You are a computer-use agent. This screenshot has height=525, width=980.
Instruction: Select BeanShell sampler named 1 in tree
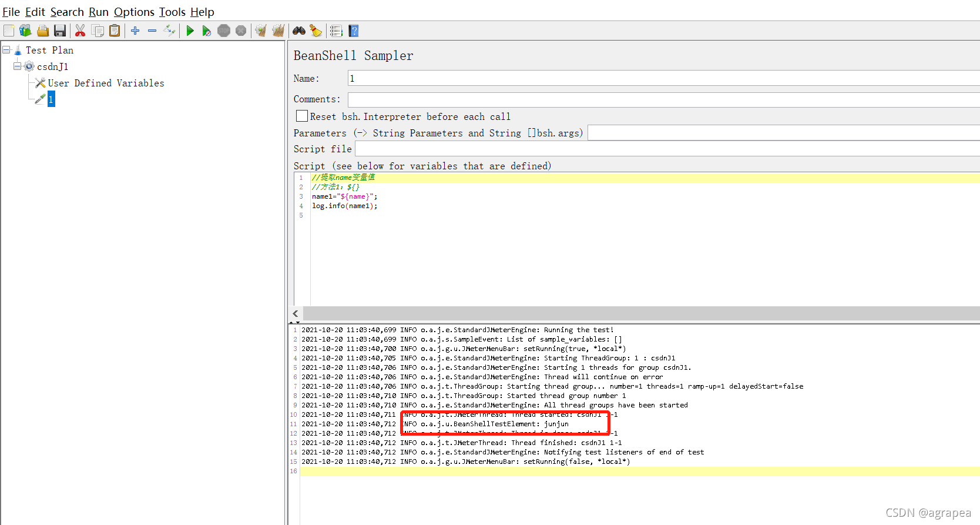[51, 99]
